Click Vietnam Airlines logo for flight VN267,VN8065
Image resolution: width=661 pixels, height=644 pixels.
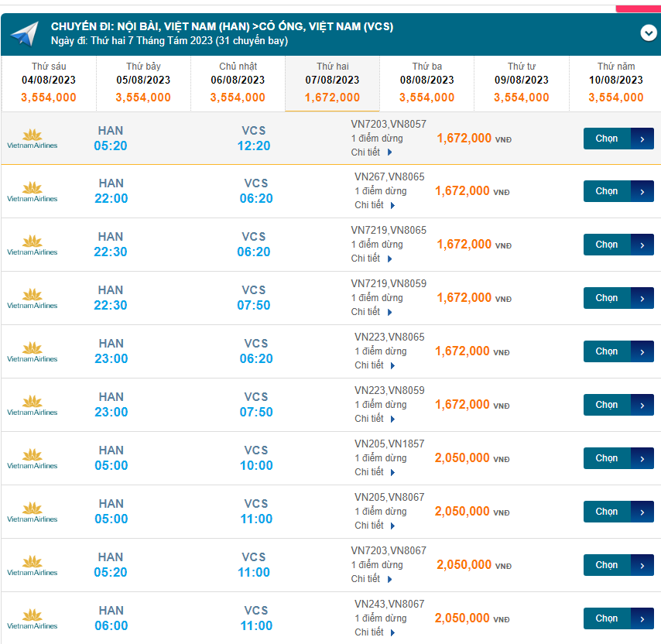(32, 192)
